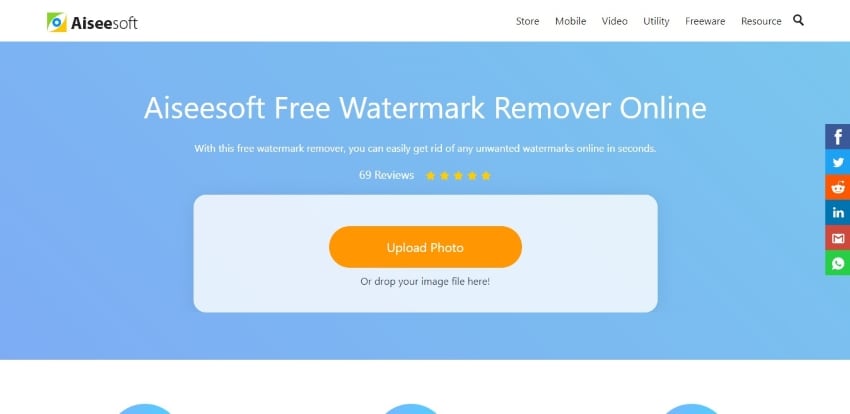The height and width of the screenshot is (414, 850).
Task: Expand the Mobile navigation menu
Action: (x=570, y=21)
